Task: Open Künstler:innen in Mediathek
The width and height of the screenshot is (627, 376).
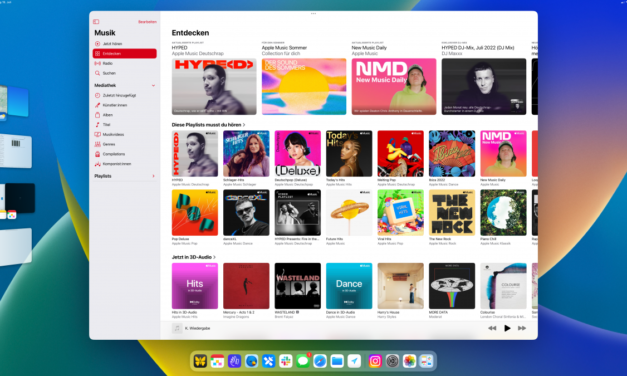Action: click(124, 105)
